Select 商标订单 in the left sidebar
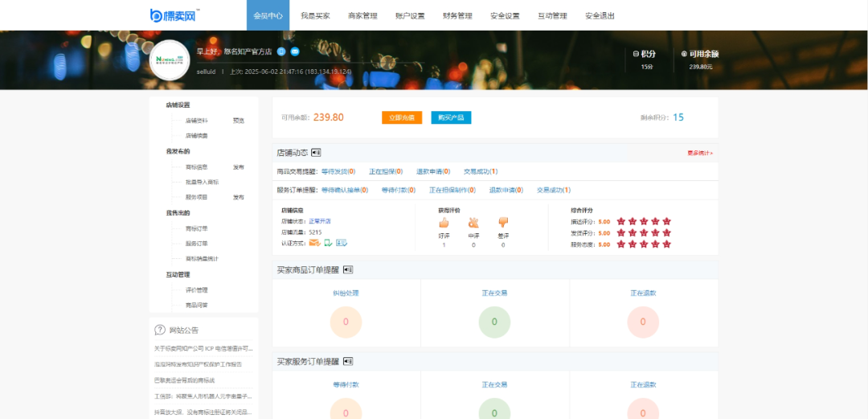868x419 pixels. [197, 228]
